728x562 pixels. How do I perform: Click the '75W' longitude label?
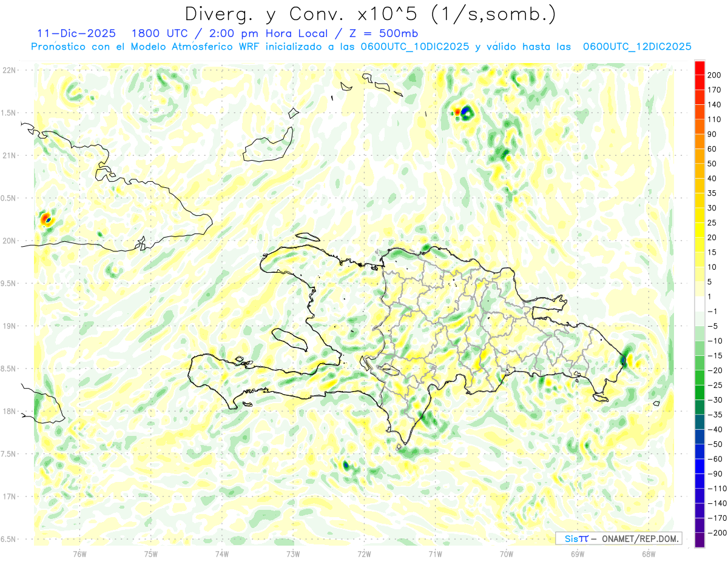(151, 554)
